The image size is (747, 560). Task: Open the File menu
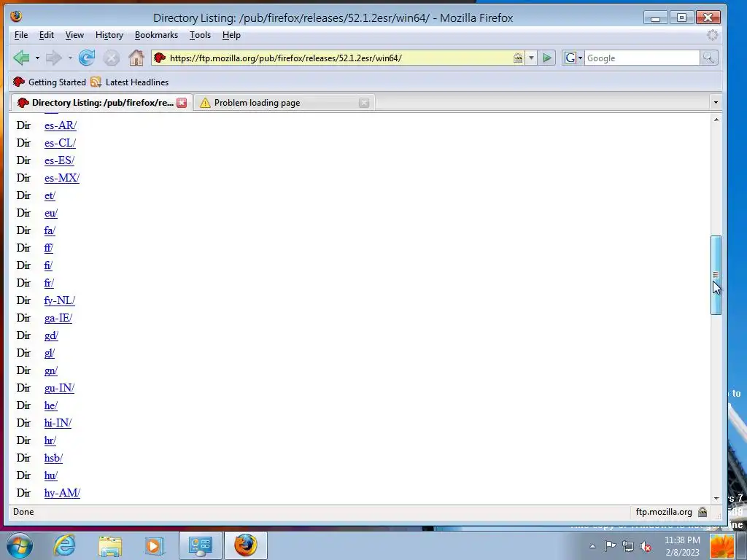[x=21, y=35]
